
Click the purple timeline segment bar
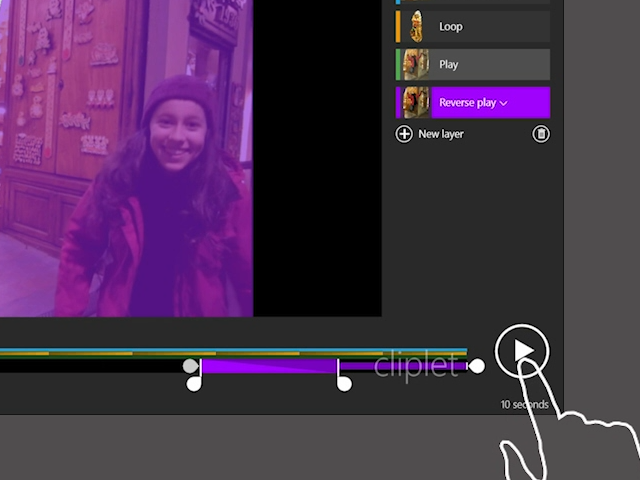[268, 366]
